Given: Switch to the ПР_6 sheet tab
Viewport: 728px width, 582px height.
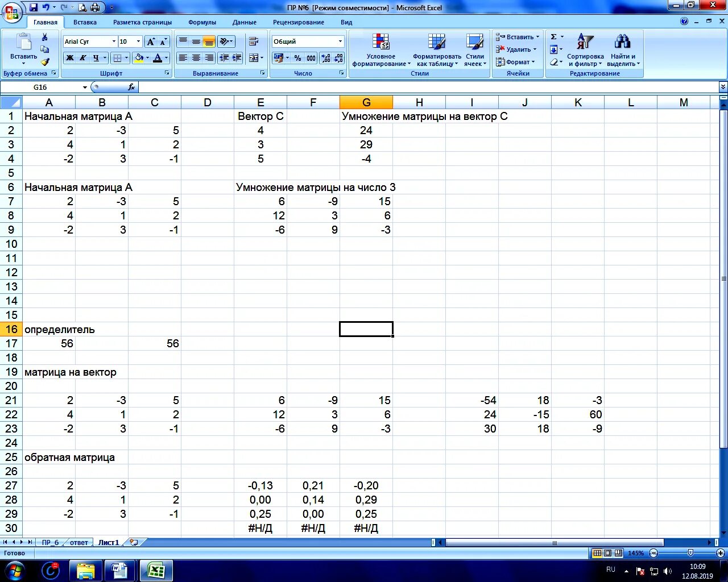Looking at the screenshot, I should click(50, 542).
